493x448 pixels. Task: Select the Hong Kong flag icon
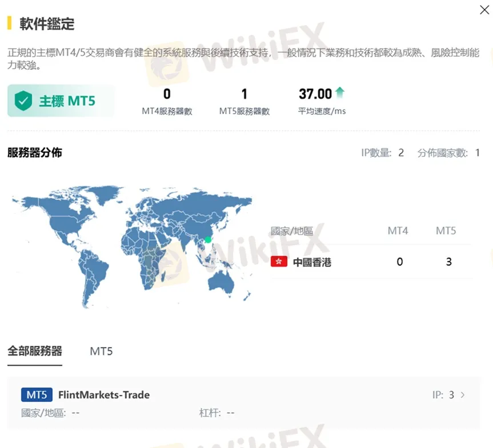tap(279, 261)
